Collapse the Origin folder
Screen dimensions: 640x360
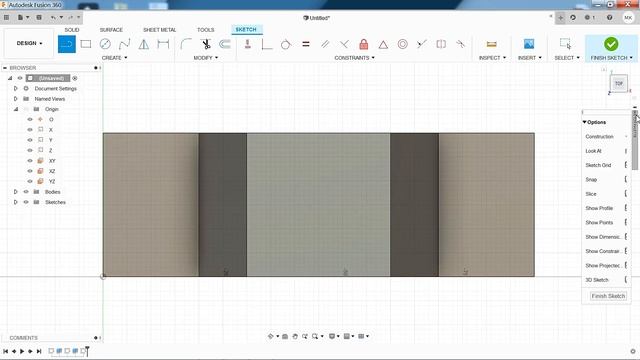point(16,109)
